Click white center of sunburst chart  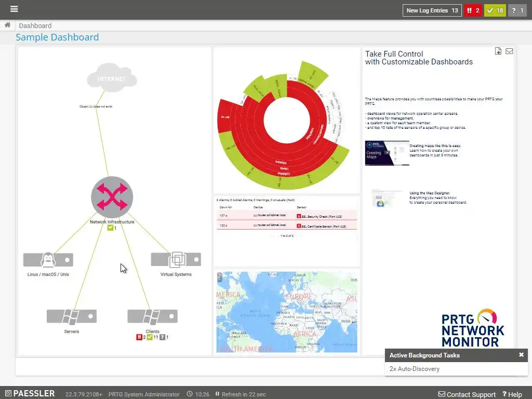coord(287,121)
